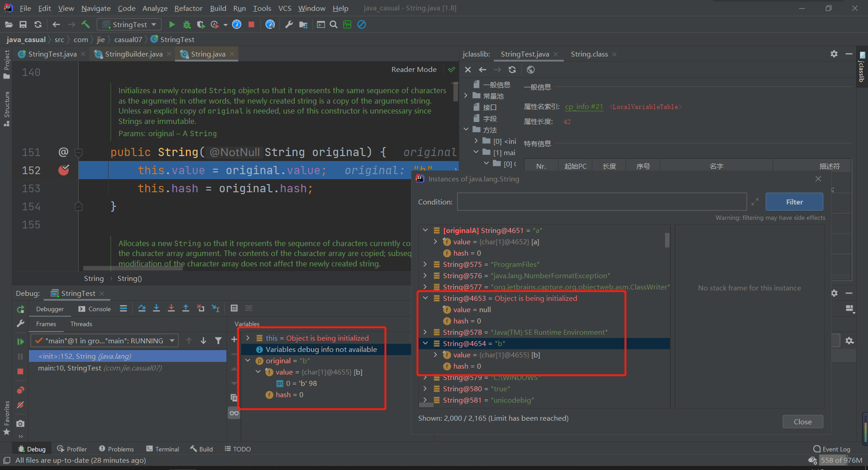
Task: Click the frames filter funnel icon
Action: point(218,341)
